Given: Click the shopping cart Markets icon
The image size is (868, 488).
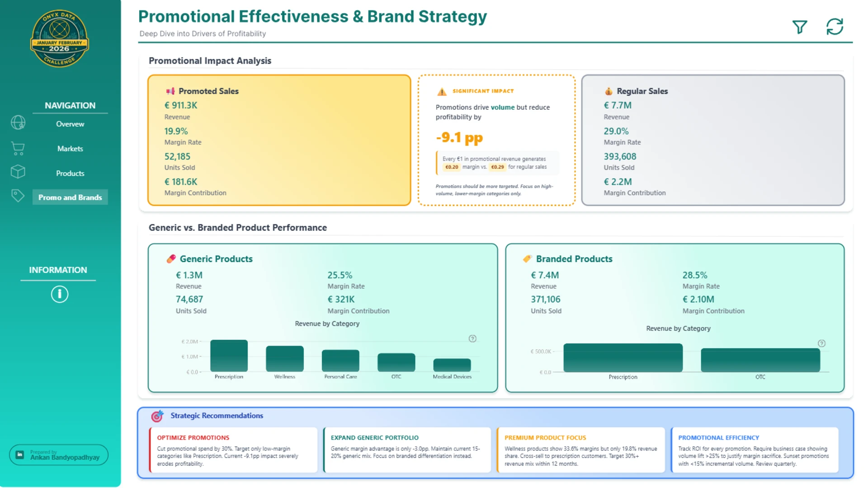Looking at the screenshot, I should (x=18, y=148).
